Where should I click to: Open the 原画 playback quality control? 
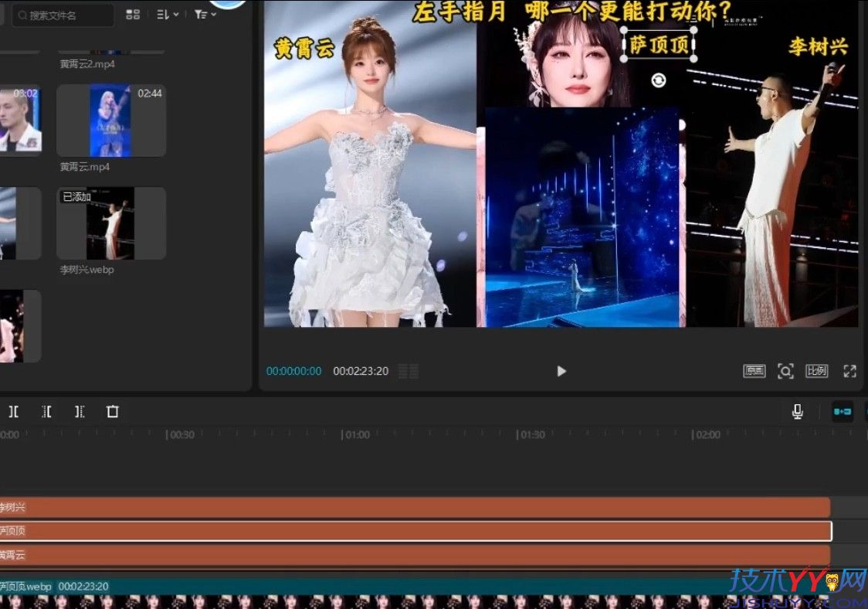[x=754, y=371]
